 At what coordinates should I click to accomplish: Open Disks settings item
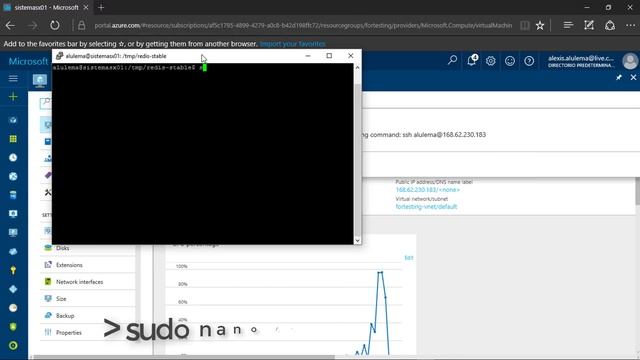click(x=88, y=248)
